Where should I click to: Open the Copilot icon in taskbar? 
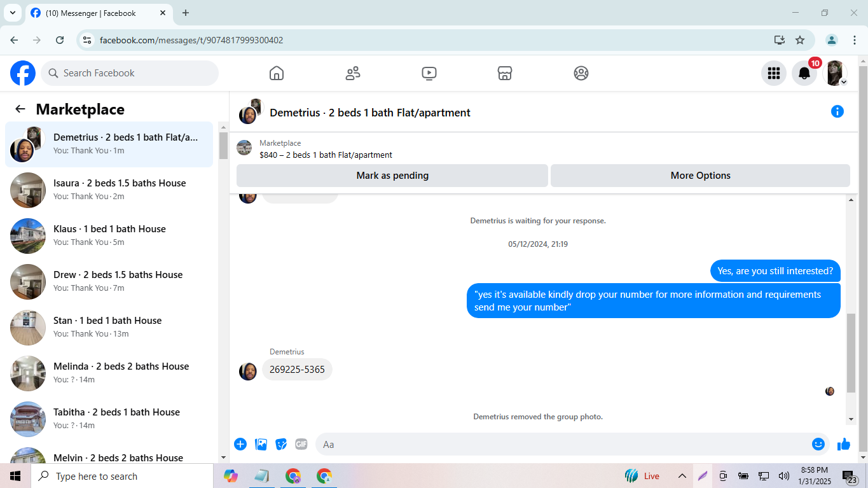click(x=231, y=476)
